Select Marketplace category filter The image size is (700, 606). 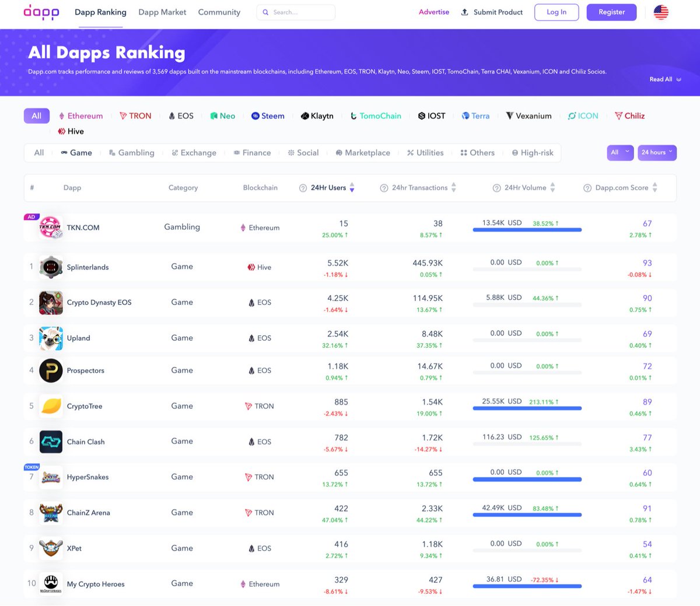[x=363, y=153]
